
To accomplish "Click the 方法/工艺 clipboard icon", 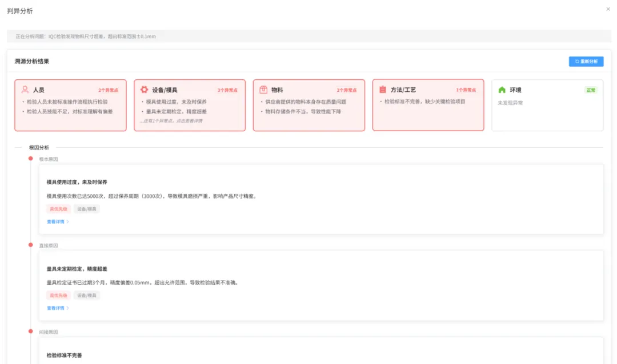I will (383, 90).
